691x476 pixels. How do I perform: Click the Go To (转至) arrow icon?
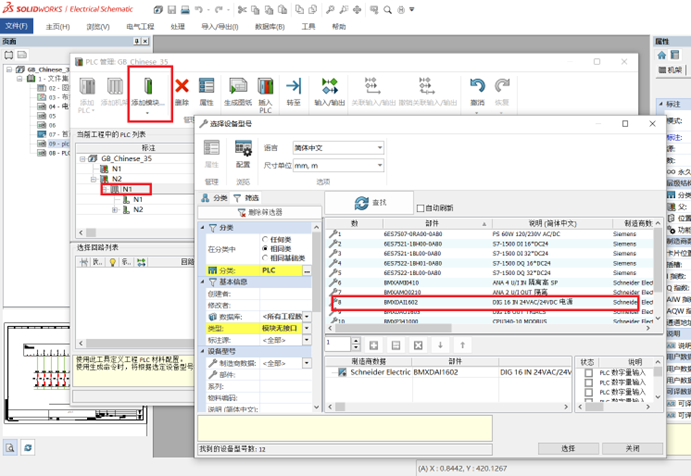coord(293,86)
